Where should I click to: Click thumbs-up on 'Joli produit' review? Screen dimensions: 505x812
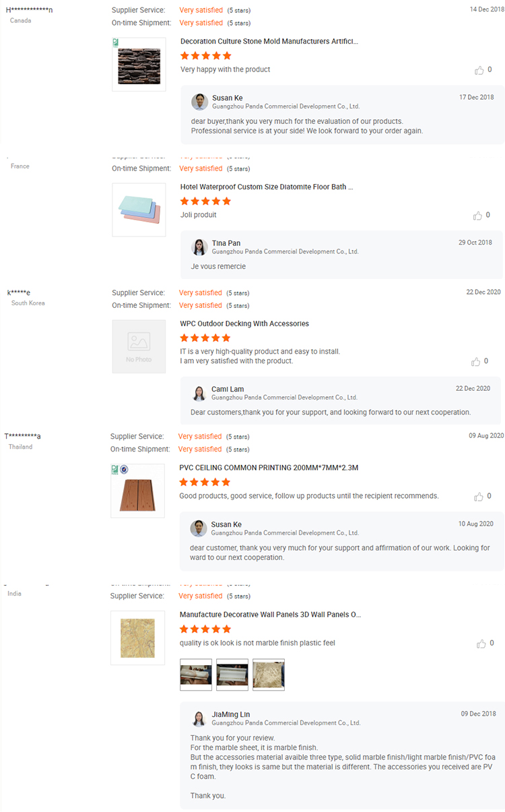tap(478, 216)
